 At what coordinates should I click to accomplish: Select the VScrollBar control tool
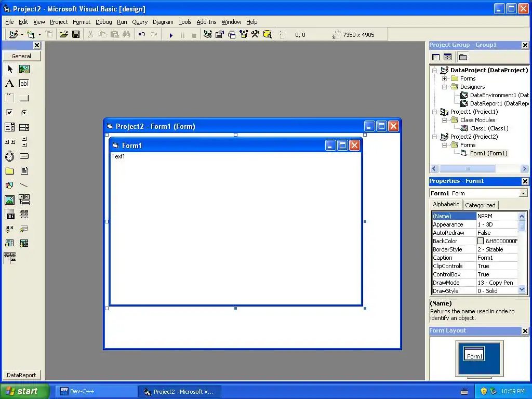point(24,142)
